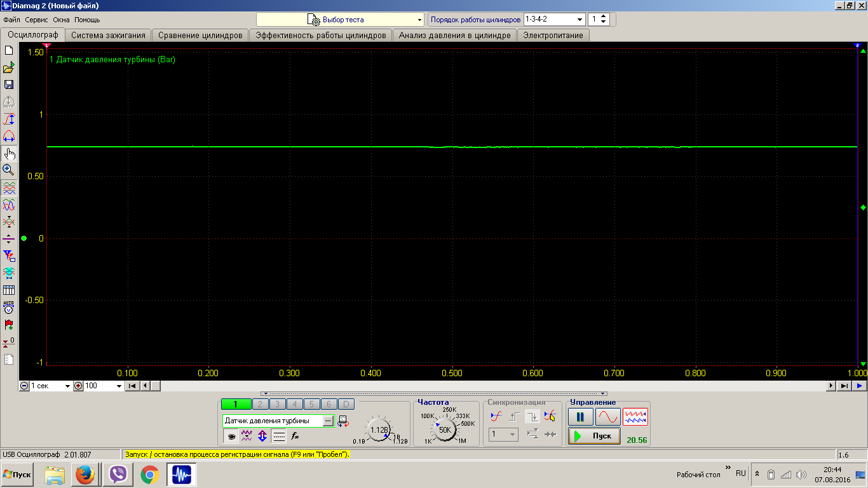This screenshot has height=488, width=868.
Task: Switch to Анализ давления в цилиндре tab
Action: (455, 36)
